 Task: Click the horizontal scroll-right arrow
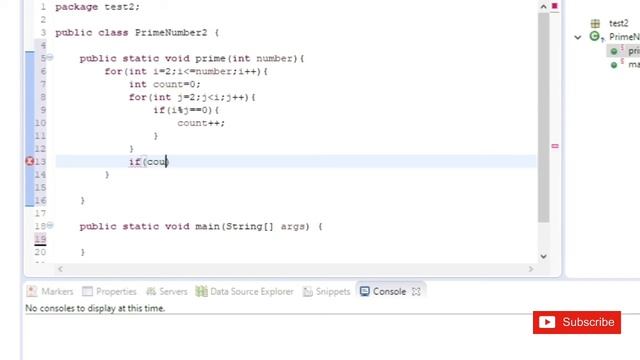pos(531,269)
